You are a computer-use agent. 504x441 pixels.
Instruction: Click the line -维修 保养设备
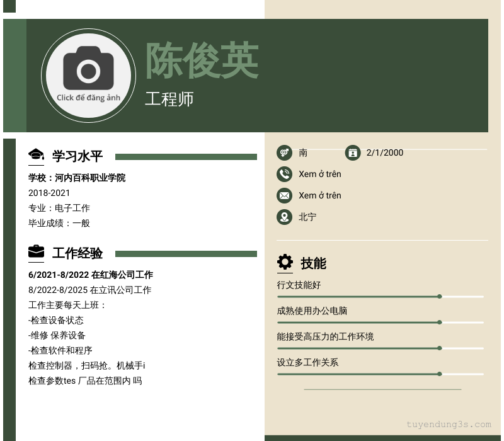57,335
